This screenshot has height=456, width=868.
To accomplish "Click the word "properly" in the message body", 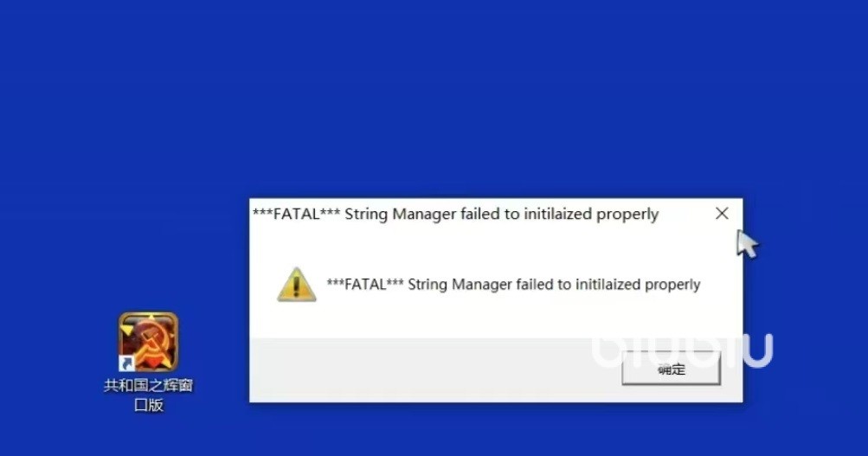I will 672,284.
